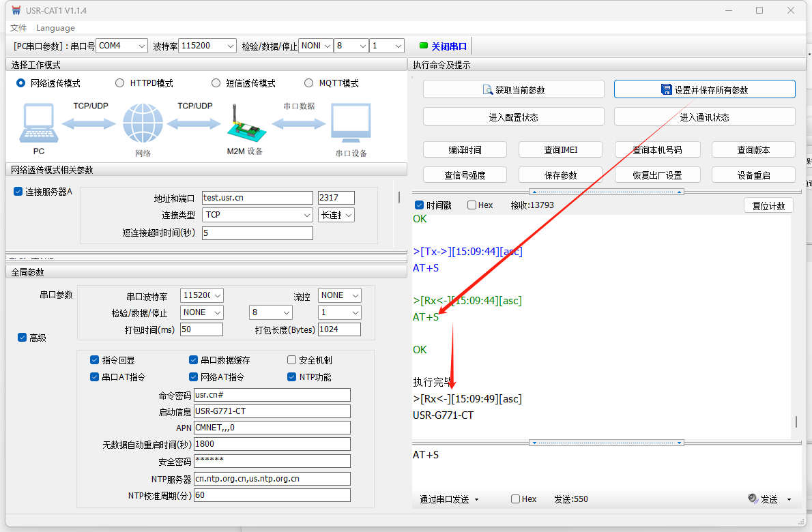Click the APN input field
The width and height of the screenshot is (812, 532).
coord(272,428)
